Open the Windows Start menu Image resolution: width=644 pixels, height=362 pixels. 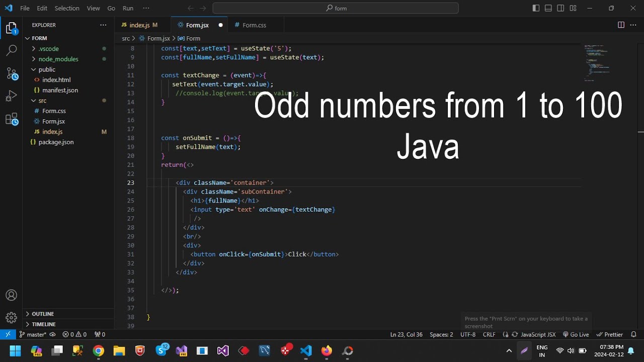(15, 350)
